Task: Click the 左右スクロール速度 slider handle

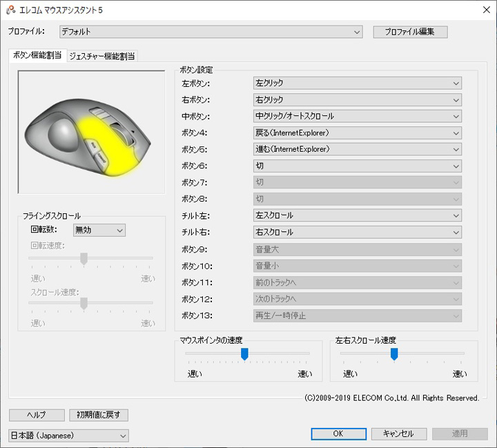Action: point(394,353)
